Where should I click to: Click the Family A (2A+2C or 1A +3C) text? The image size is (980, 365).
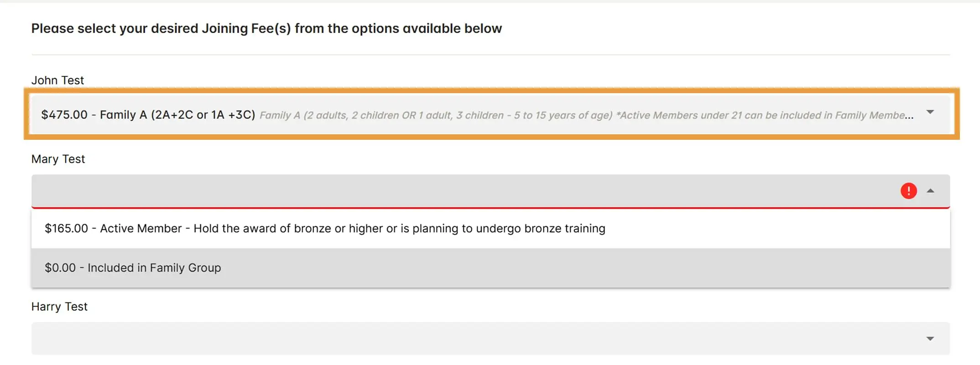pos(177,115)
